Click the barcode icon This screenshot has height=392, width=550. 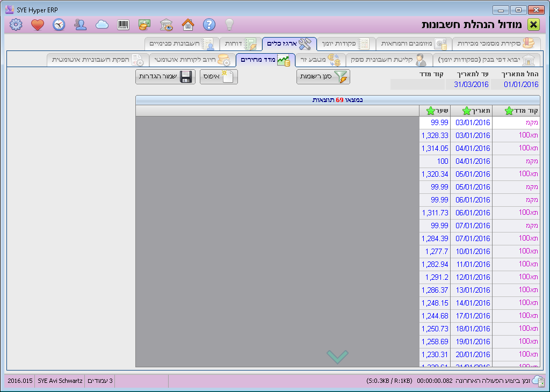pyautogui.click(x=123, y=25)
